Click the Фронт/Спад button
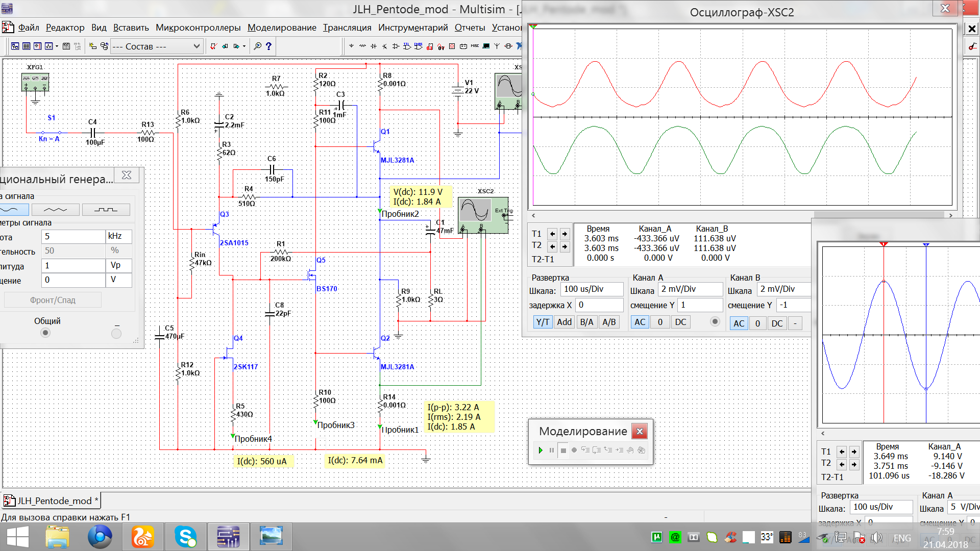This screenshot has width=980, height=551. 53,300
